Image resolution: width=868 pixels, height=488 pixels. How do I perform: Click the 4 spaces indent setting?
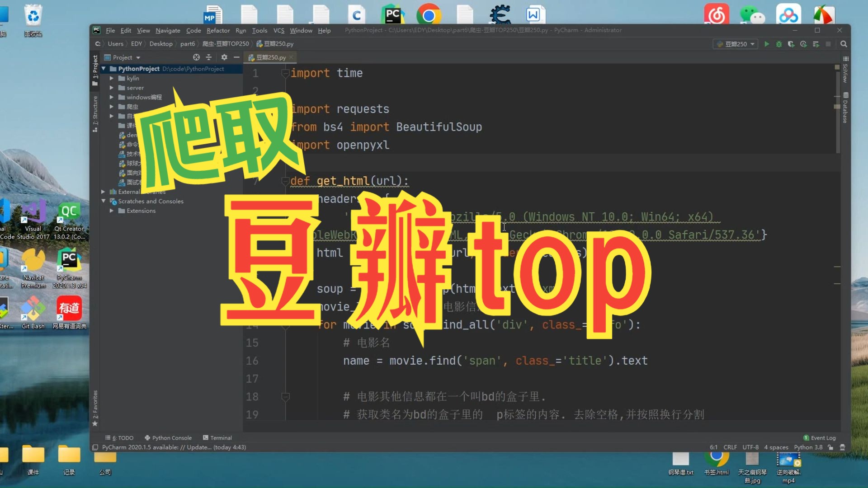tap(776, 447)
